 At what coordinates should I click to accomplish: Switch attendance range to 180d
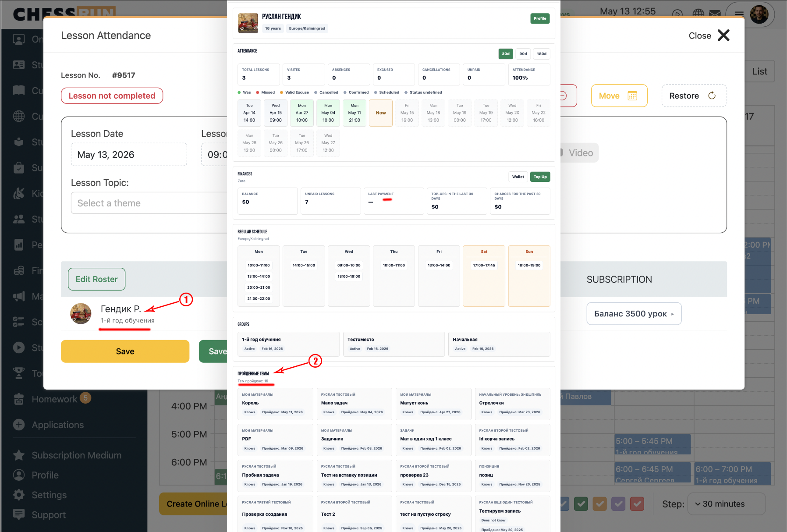click(542, 54)
